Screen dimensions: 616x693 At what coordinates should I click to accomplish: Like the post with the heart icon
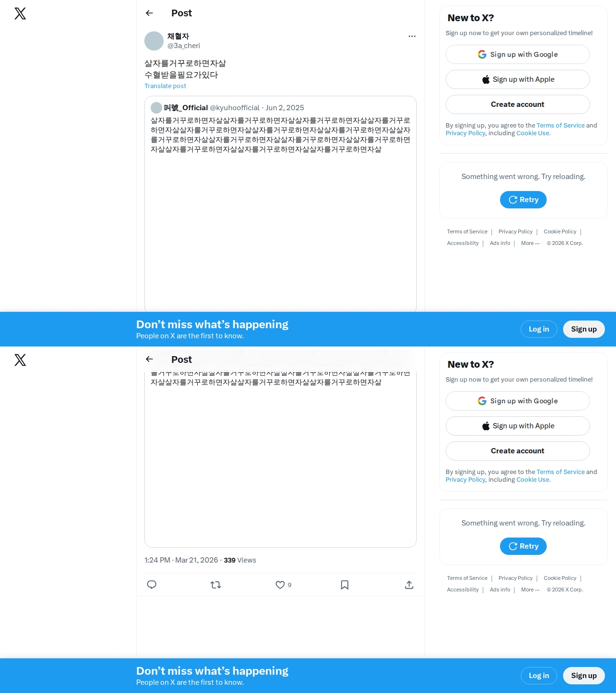coord(280,585)
